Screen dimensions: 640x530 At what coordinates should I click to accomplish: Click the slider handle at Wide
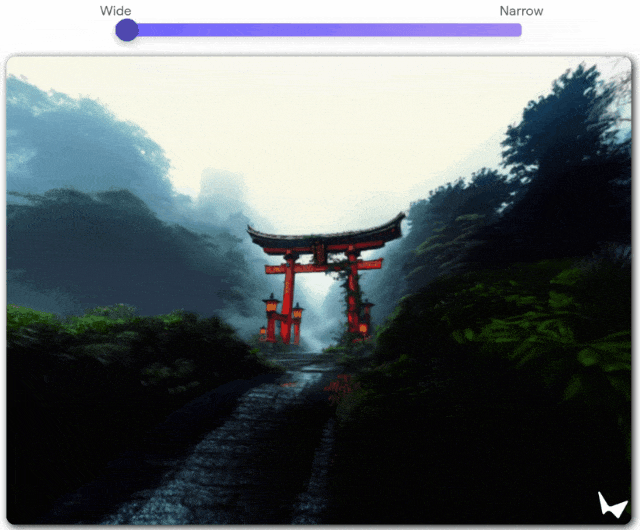coord(127,30)
